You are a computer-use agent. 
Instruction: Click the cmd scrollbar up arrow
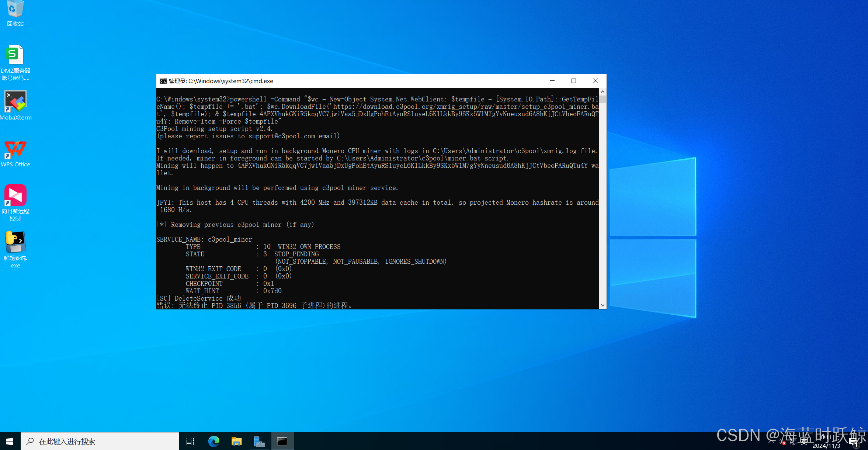pyautogui.click(x=603, y=91)
